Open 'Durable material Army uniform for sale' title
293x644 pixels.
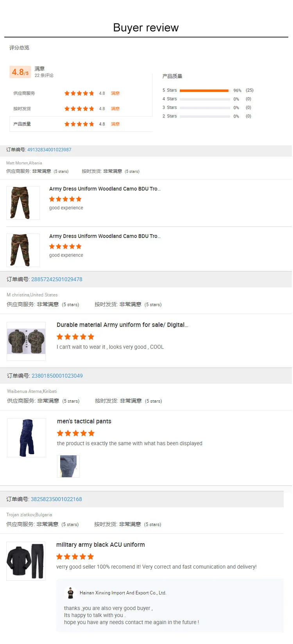coord(122,325)
